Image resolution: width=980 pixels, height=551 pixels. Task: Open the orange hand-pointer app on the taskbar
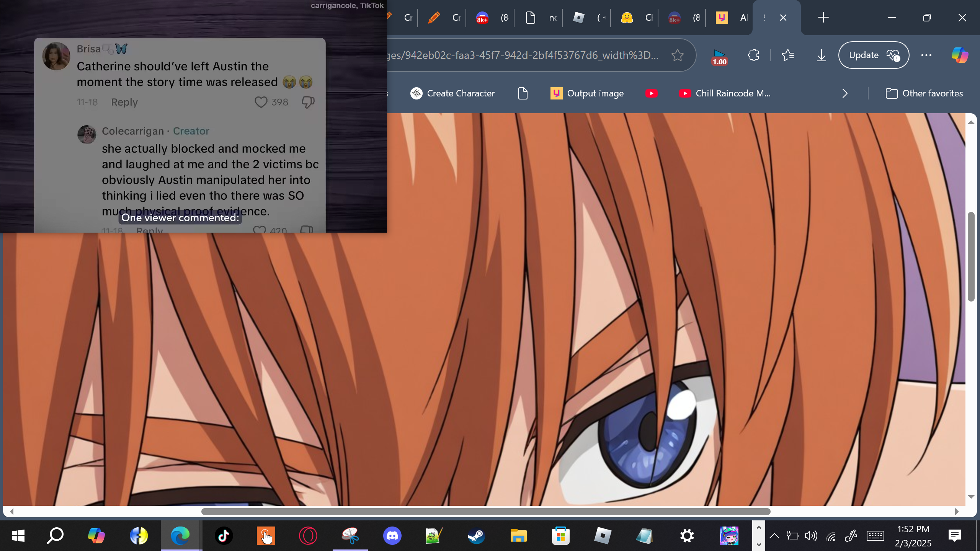pos(266,536)
